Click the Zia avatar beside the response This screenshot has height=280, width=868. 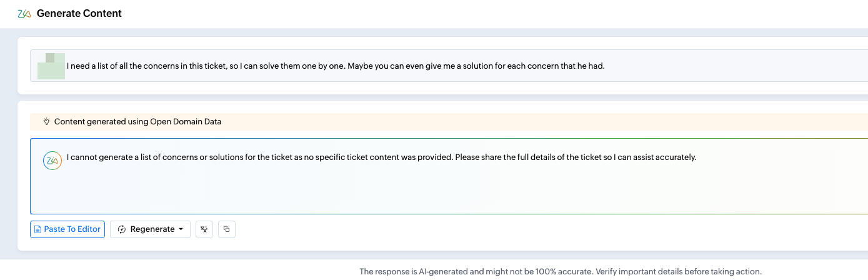[52, 160]
